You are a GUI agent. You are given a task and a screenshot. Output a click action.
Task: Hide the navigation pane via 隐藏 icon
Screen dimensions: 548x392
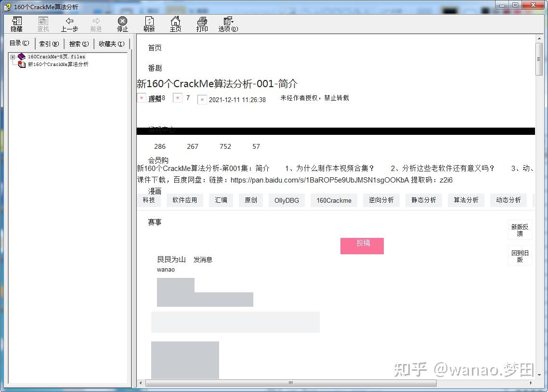pos(16,23)
